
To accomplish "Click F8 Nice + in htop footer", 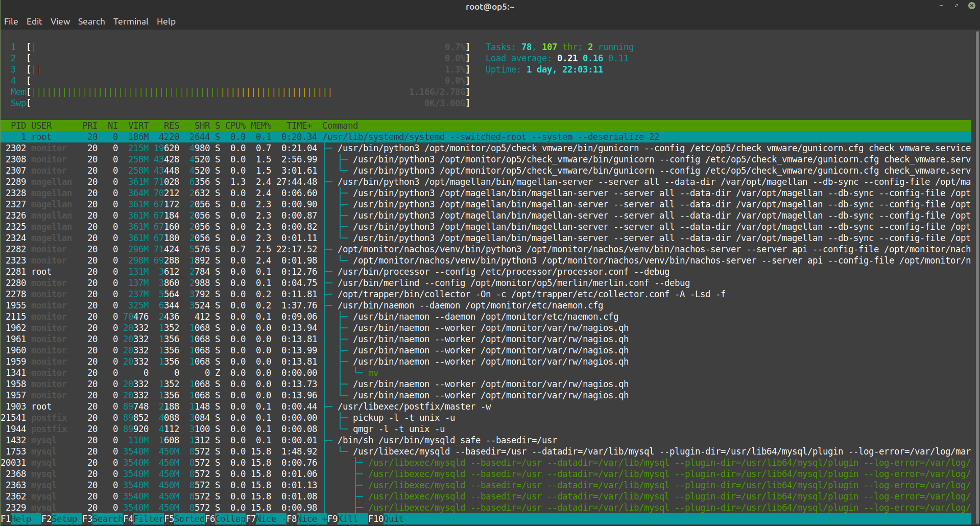I will [307, 519].
